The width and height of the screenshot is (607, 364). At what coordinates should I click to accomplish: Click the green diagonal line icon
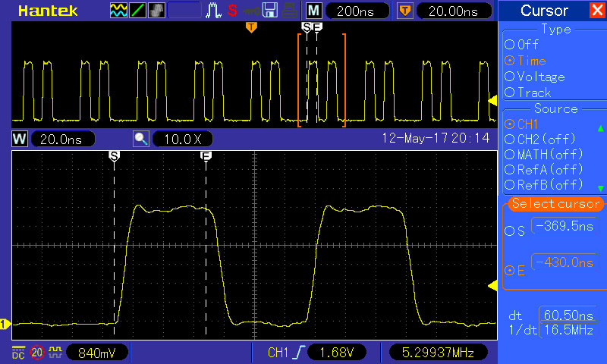point(138,11)
